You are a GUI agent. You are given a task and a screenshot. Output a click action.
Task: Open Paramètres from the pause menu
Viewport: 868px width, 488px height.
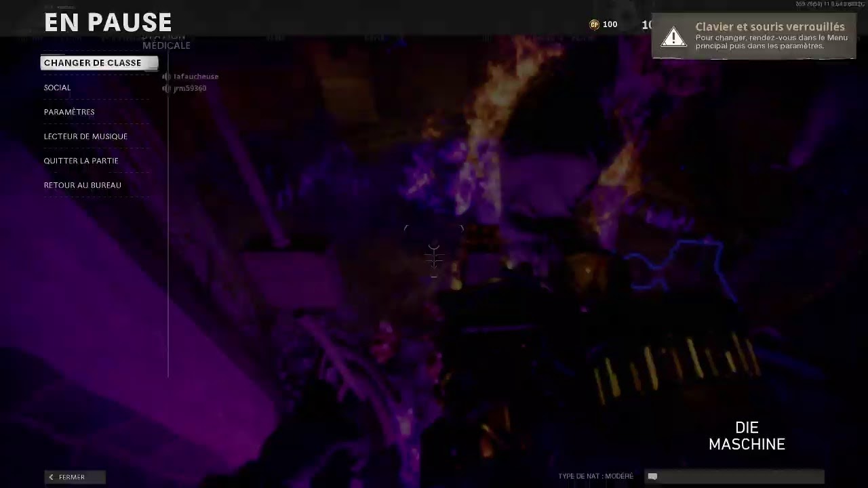pyautogui.click(x=69, y=112)
